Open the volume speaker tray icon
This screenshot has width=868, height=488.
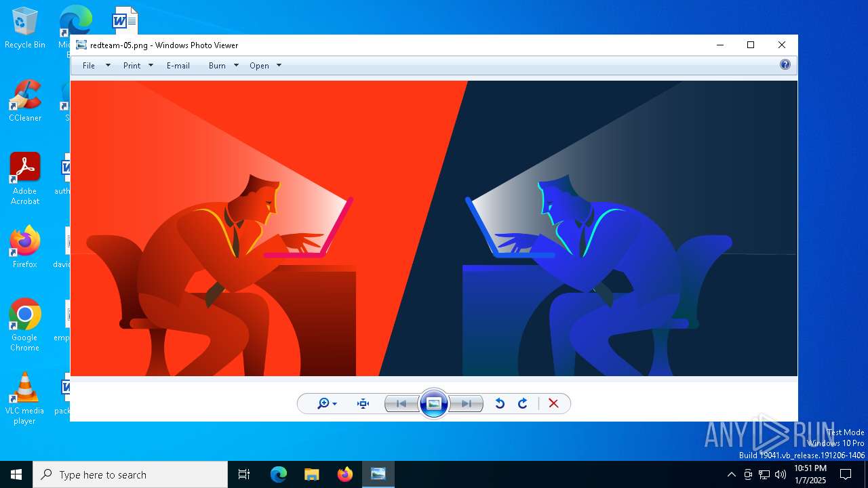[781, 474]
